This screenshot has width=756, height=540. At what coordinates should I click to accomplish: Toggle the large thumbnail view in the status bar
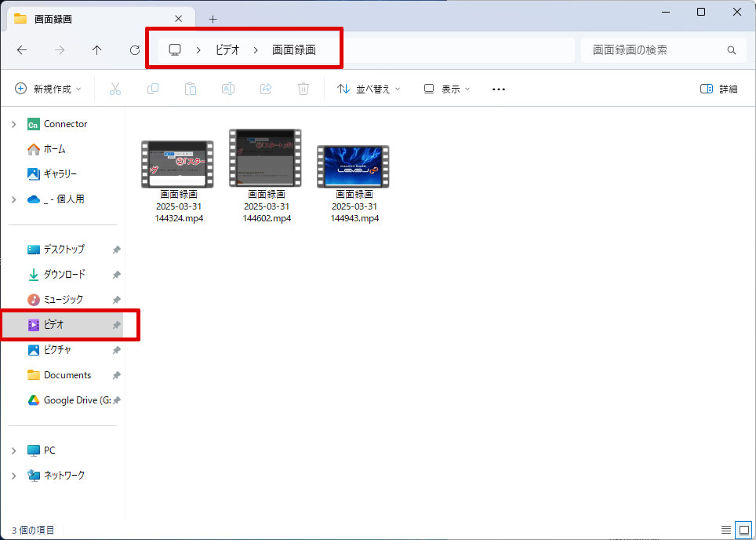tap(743, 530)
